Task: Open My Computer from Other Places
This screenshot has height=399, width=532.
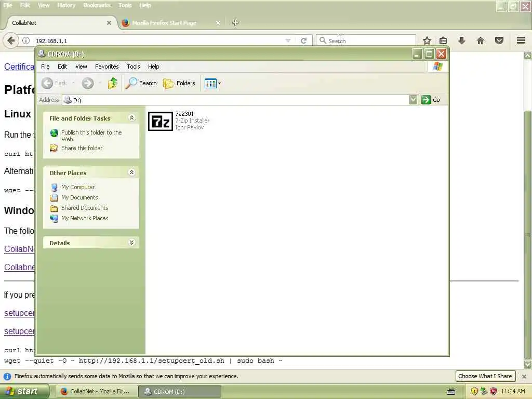Action: [78, 187]
